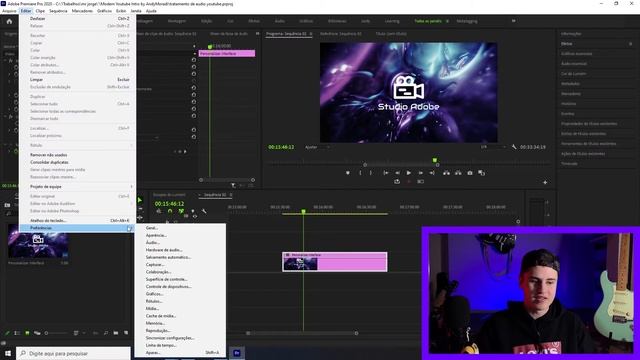Screen dimensions: 640x360
Task: Click the timeline timecode 00:15:46:12
Action: pos(169,204)
